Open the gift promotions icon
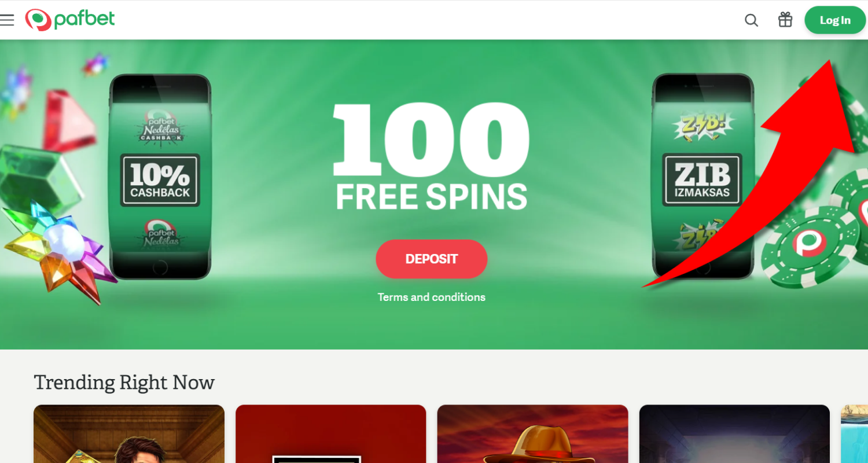Image resolution: width=868 pixels, height=463 pixels. 785,20
